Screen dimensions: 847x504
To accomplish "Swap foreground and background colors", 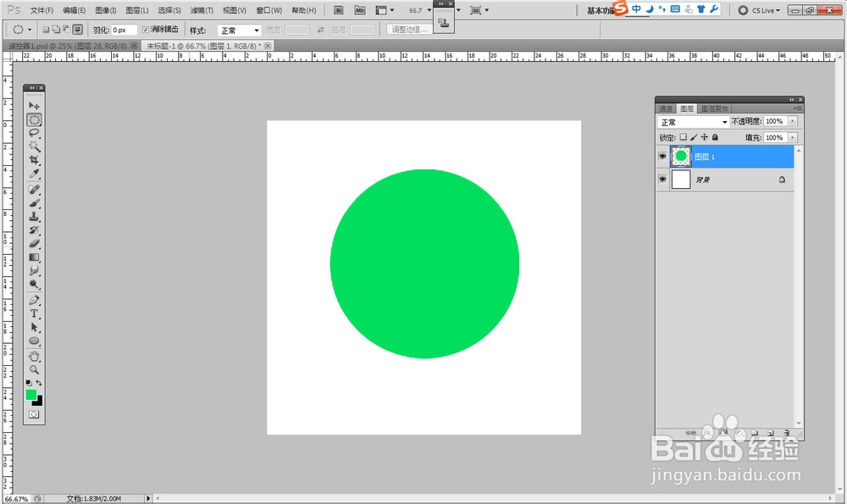I will coord(39,383).
